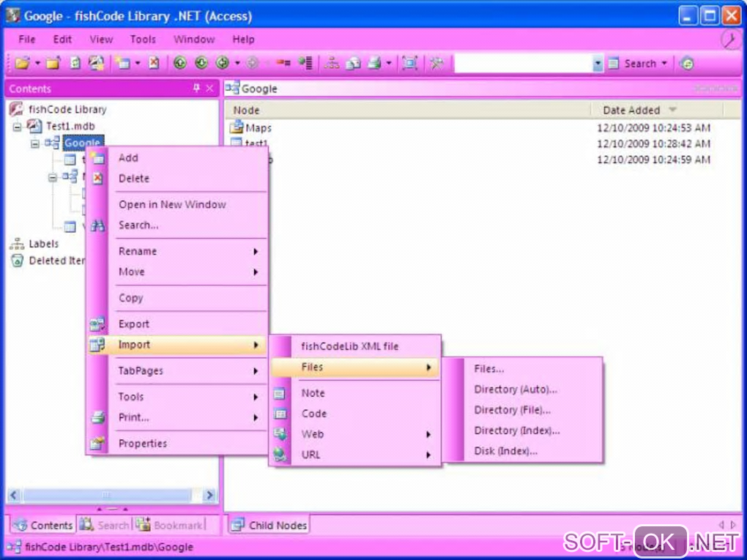Open the dropdown beside the back-arrow icon
This screenshot has width=747, height=560.
point(237,63)
